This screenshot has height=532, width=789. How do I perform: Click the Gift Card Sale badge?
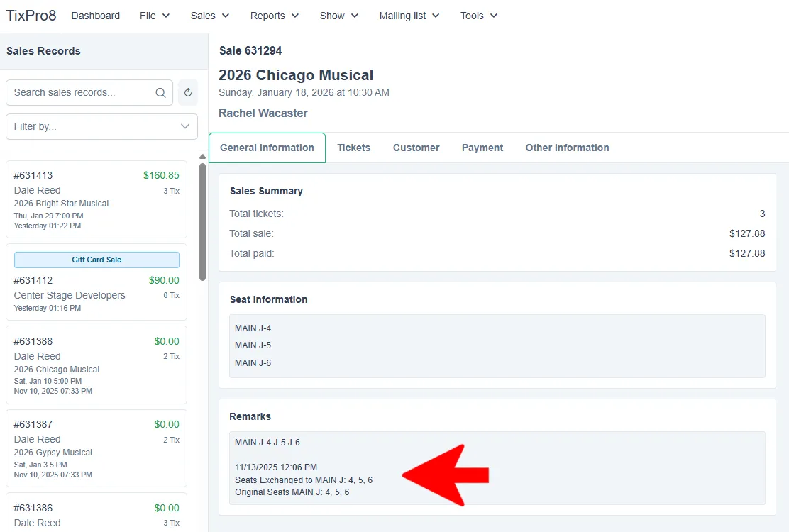[96, 260]
